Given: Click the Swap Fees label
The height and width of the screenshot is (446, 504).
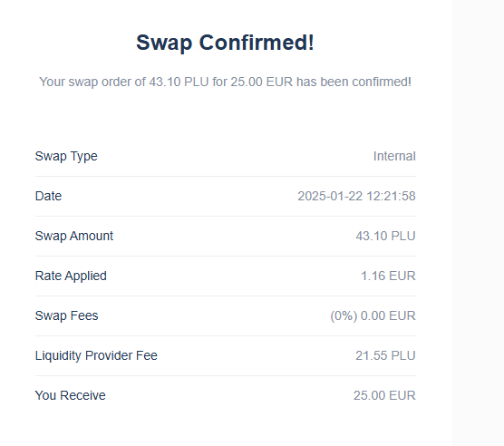Looking at the screenshot, I should pos(66,315).
